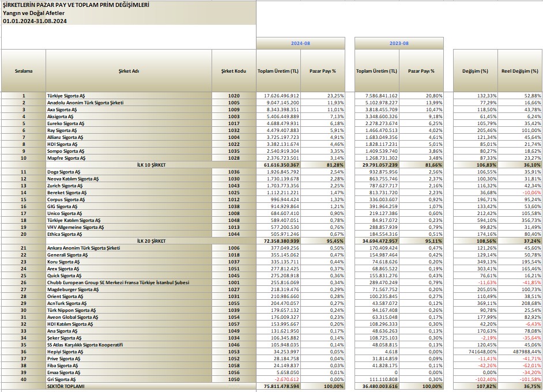Select the 'Türkiye Katılım Sigorta AŞ' cell

pyautogui.click(x=129, y=220)
